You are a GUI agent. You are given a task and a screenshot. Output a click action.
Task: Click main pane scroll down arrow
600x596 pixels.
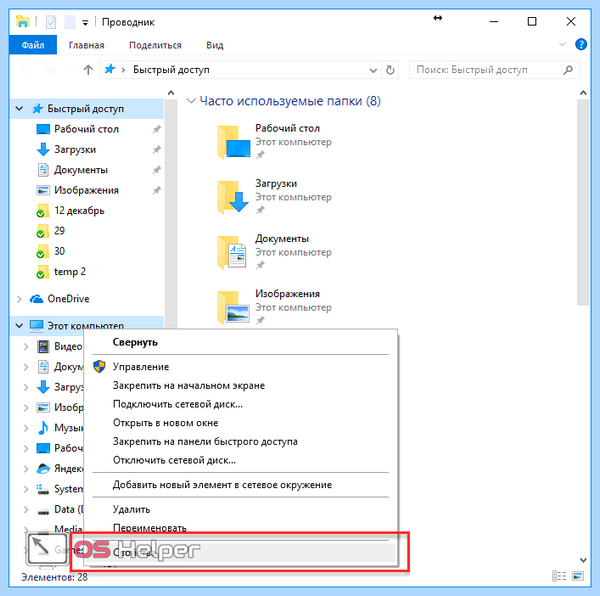(583, 560)
